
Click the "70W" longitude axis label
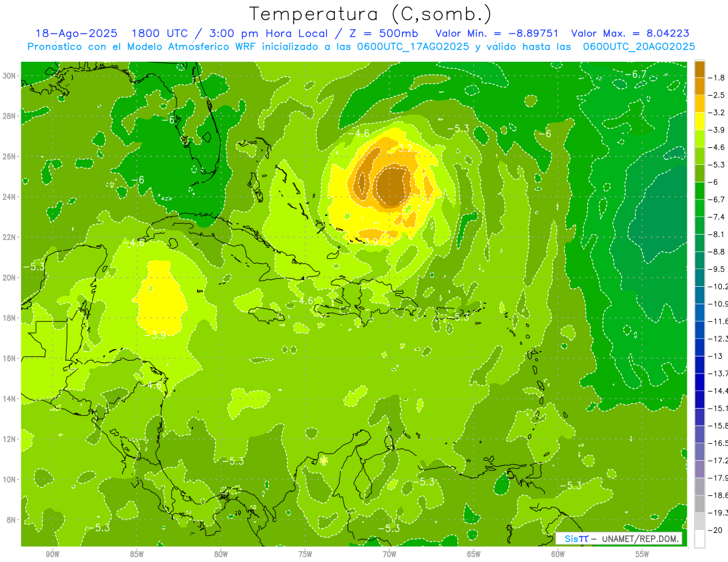(389, 554)
